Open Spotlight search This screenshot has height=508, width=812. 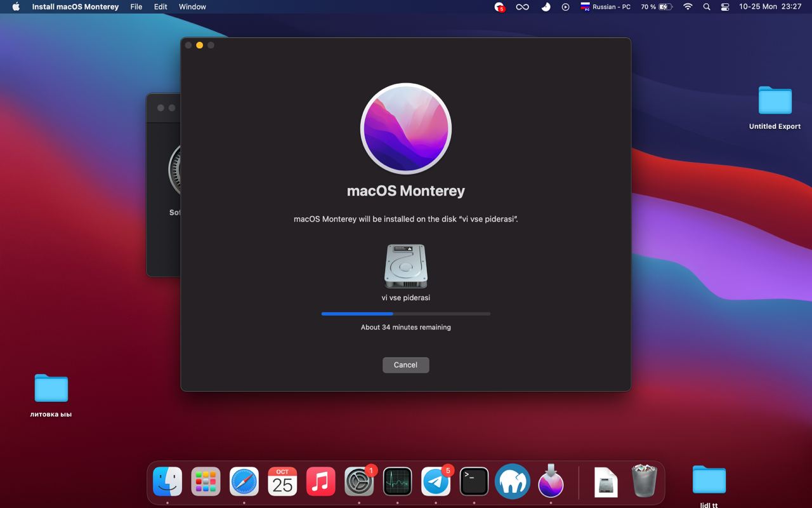pyautogui.click(x=707, y=7)
